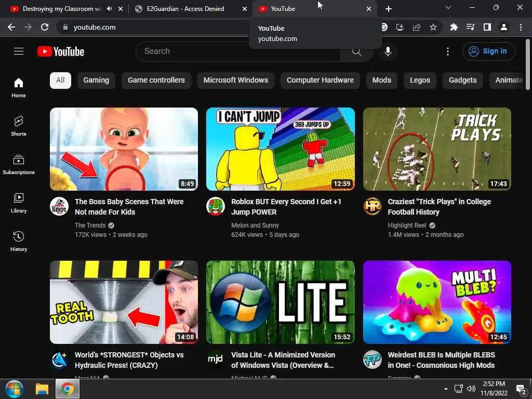The height and width of the screenshot is (399, 532).
Task: Click the YouTube logo
Action: (x=61, y=51)
